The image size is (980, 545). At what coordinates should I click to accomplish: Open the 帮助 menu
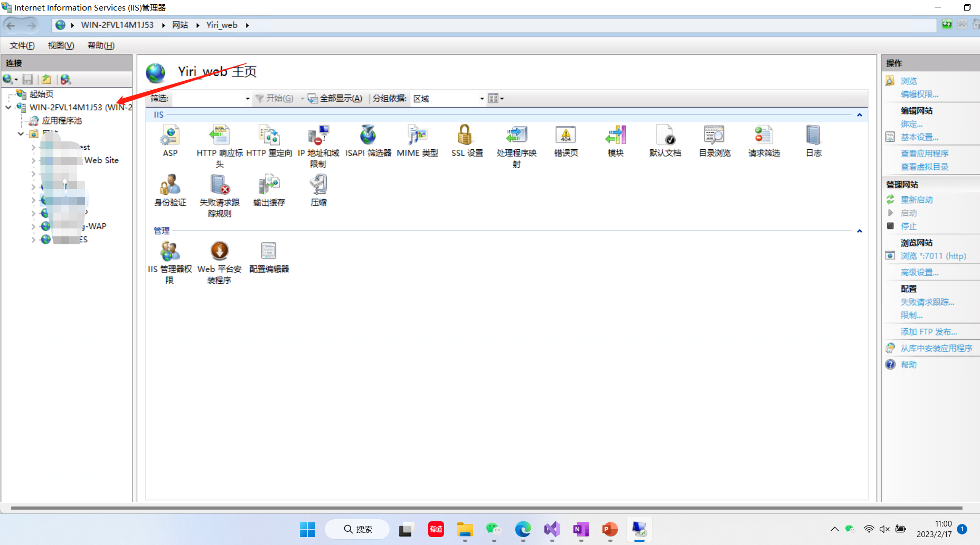point(101,45)
